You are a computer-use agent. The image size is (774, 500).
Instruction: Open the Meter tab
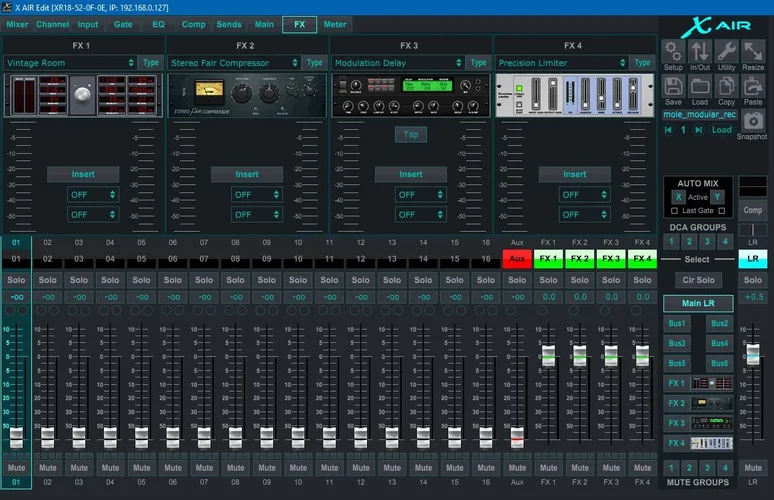[335, 24]
